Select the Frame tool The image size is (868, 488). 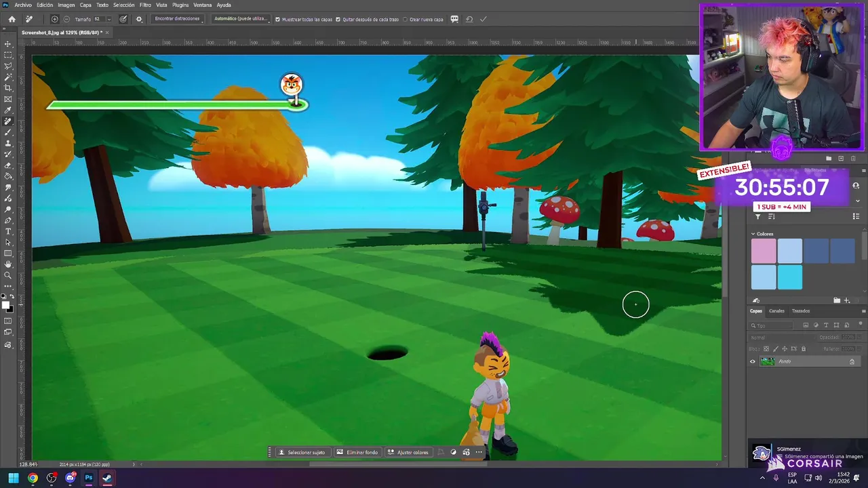[x=8, y=99]
